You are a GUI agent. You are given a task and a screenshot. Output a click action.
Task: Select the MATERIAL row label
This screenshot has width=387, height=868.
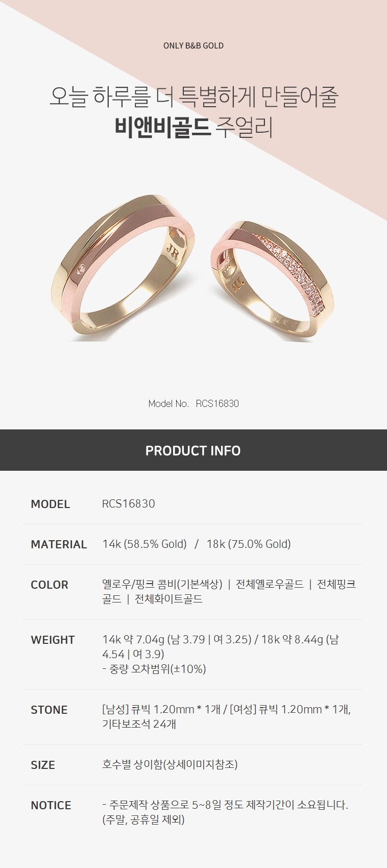click(59, 544)
